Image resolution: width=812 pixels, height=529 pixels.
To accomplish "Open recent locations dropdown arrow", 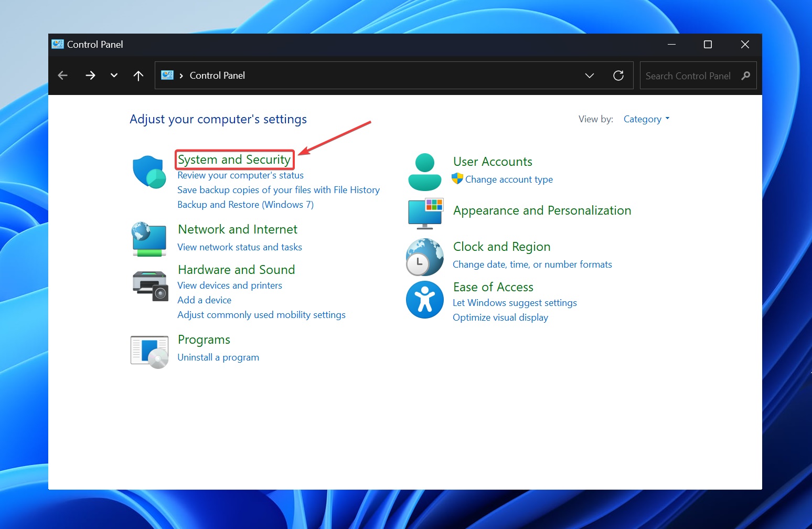I will click(x=114, y=76).
